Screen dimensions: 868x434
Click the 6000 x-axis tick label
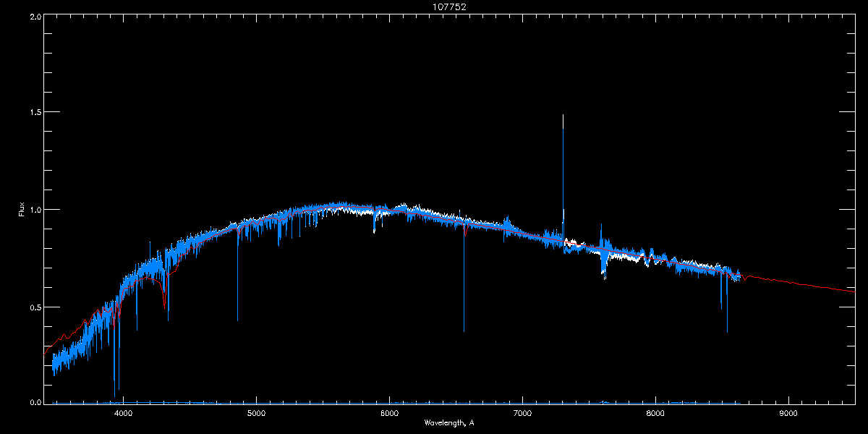(389, 414)
